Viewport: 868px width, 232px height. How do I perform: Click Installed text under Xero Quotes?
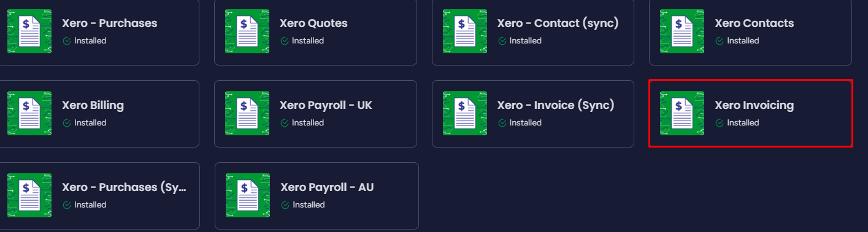click(308, 41)
